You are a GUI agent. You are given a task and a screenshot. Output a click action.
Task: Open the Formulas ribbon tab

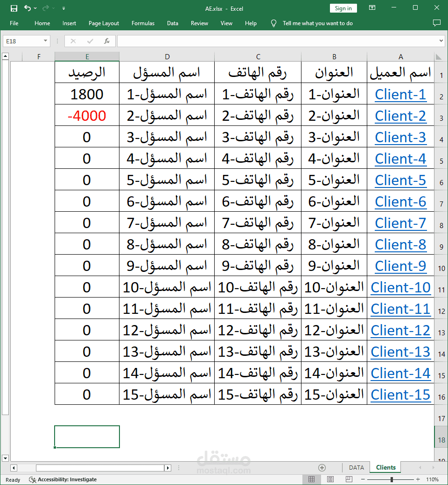pos(143,23)
